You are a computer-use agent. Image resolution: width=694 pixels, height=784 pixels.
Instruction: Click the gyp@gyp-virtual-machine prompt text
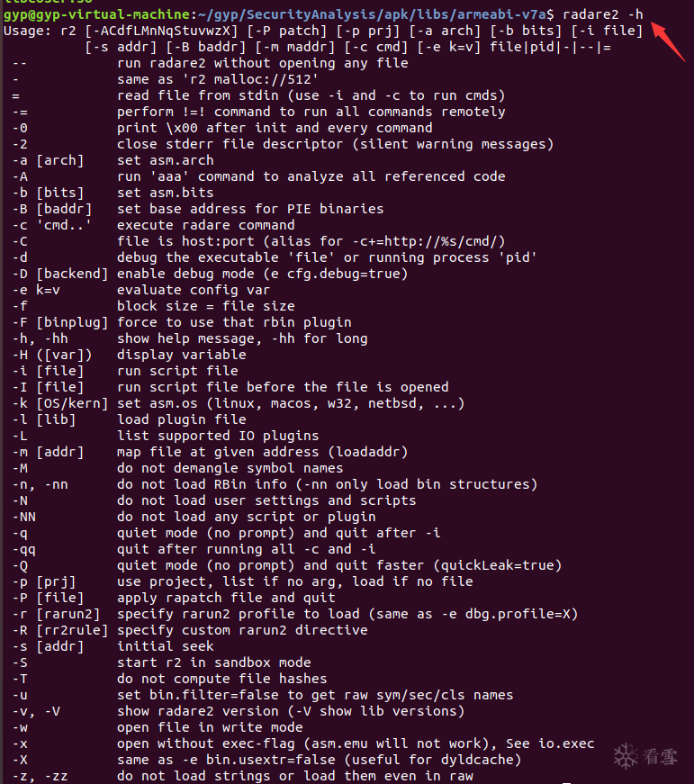coord(97,15)
